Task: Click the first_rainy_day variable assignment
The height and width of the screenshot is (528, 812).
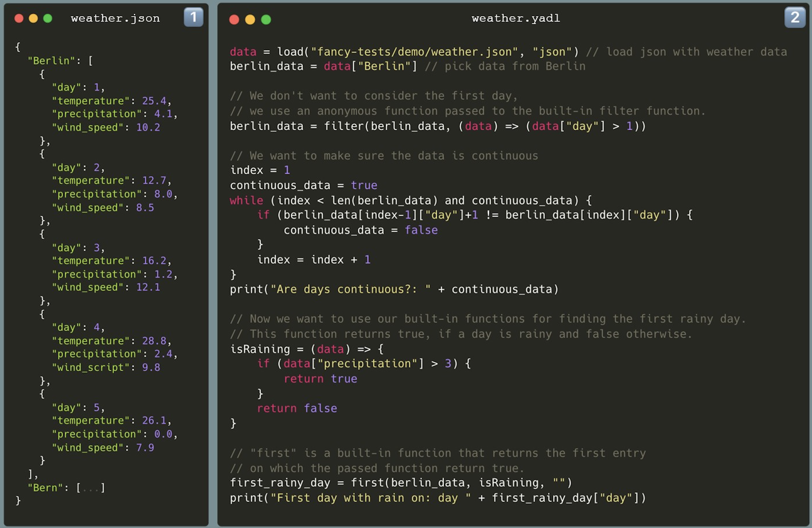Action: (x=280, y=483)
